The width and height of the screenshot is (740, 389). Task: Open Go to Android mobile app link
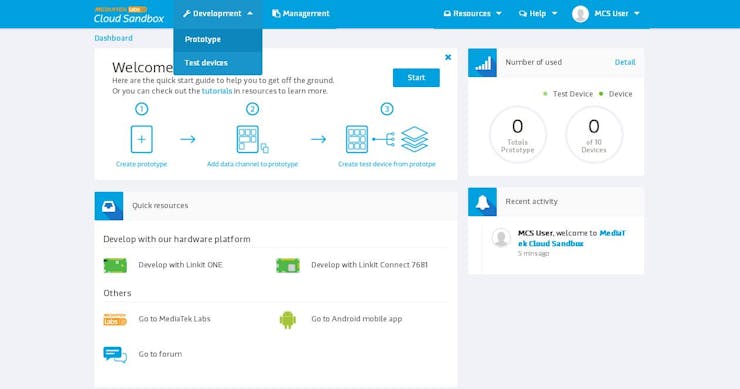[x=357, y=319]
